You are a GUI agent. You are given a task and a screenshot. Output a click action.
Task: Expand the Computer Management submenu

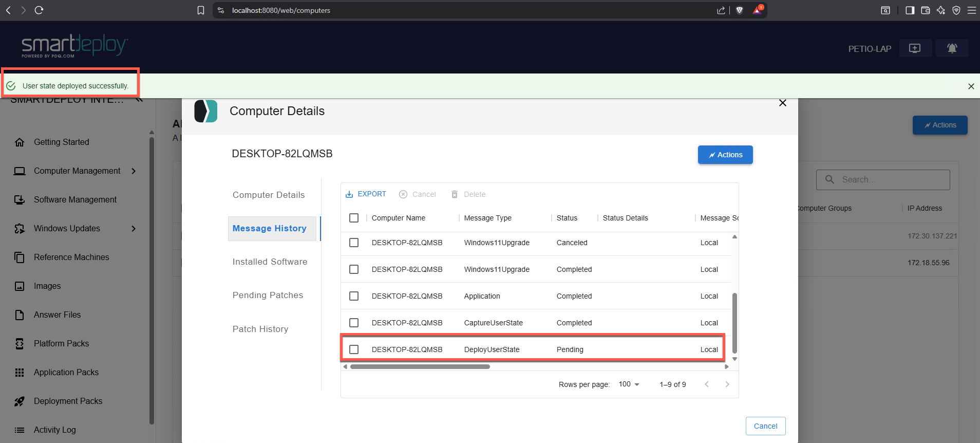tap(134, 171)
